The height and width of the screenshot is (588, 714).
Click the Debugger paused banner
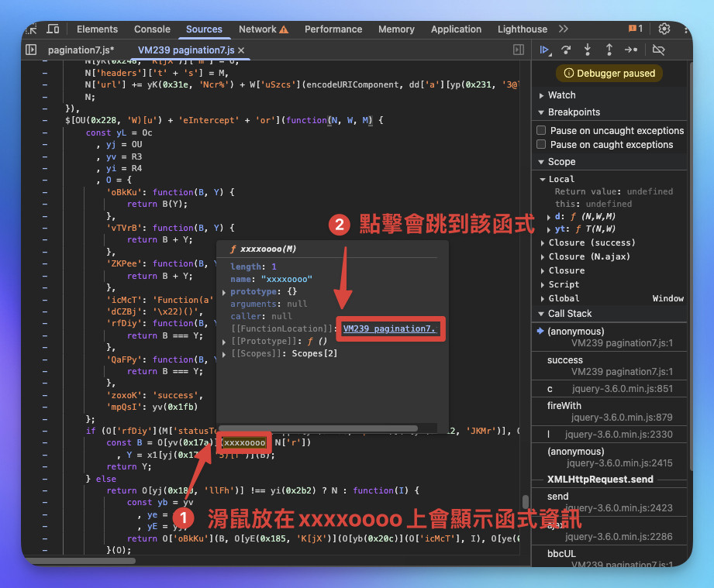(609, 74)
